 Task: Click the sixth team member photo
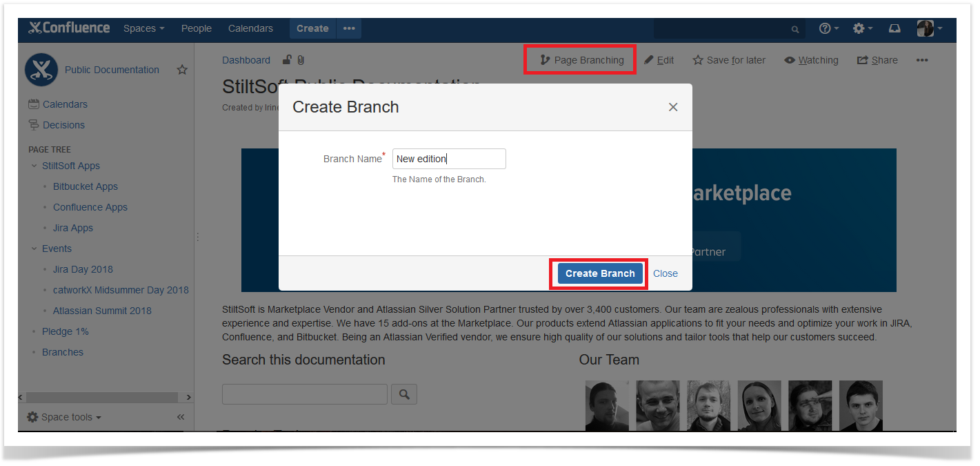(861, 406)
